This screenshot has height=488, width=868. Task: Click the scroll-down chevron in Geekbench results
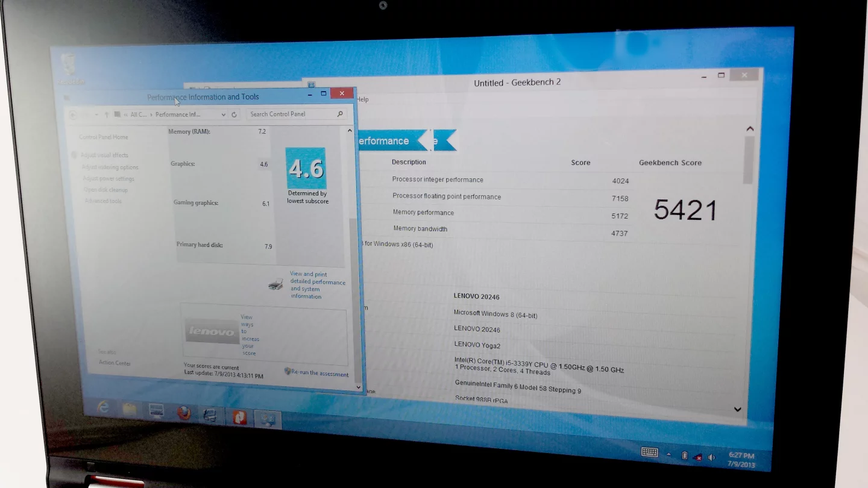click(737, 409)
